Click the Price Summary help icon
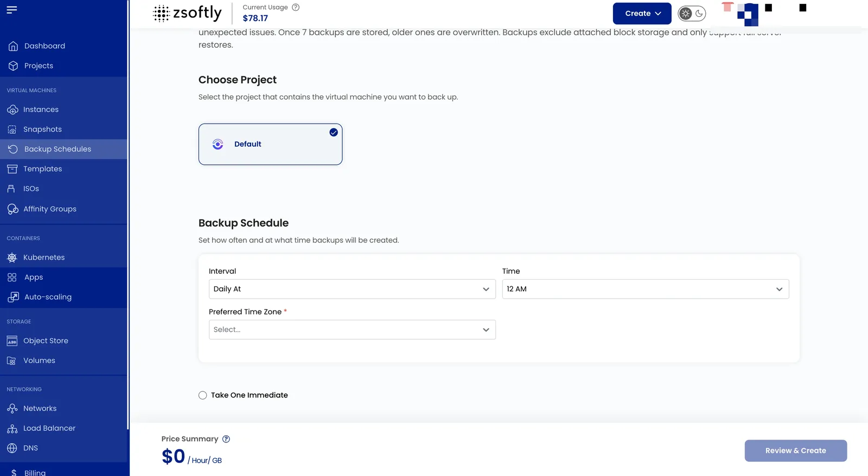The height and width of the screenshot is (476, 868). (226, 439)
